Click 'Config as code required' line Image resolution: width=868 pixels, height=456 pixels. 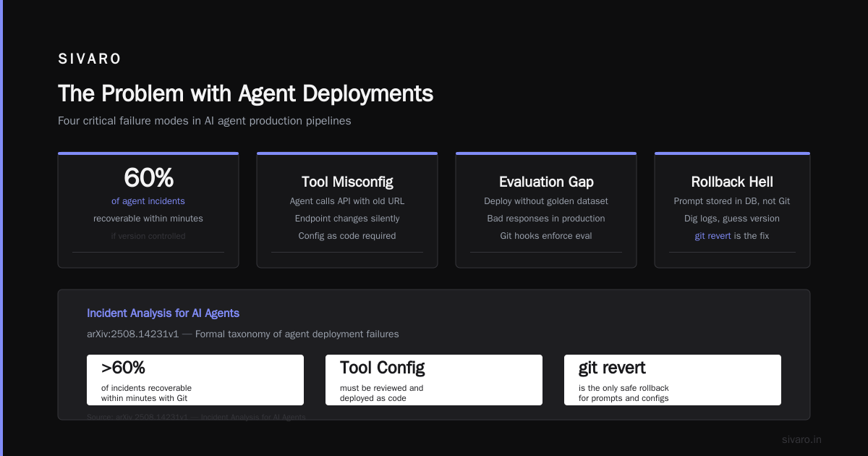point(347,236)
